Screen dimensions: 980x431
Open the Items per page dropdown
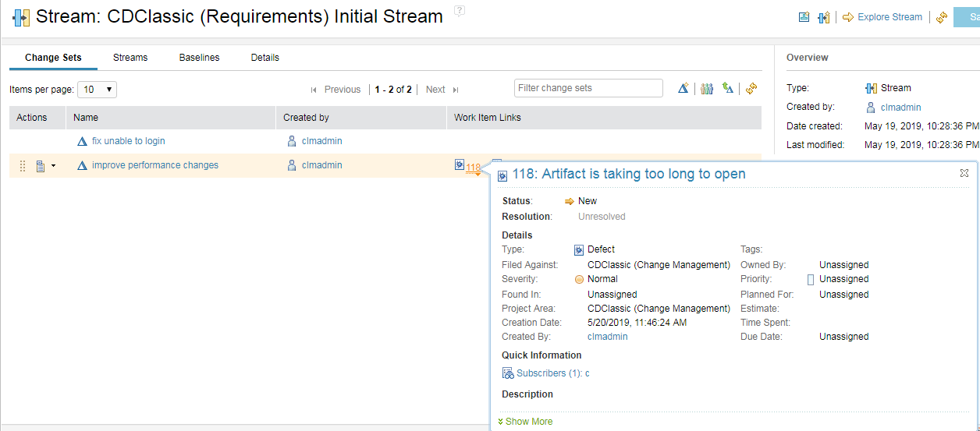[98, 90]
